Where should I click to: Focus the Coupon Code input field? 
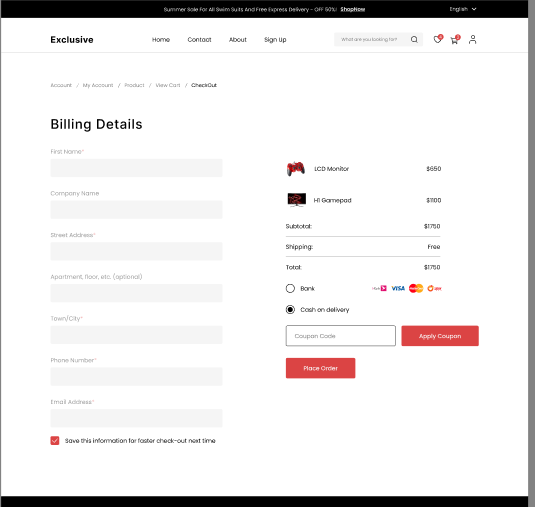point(341,336)
